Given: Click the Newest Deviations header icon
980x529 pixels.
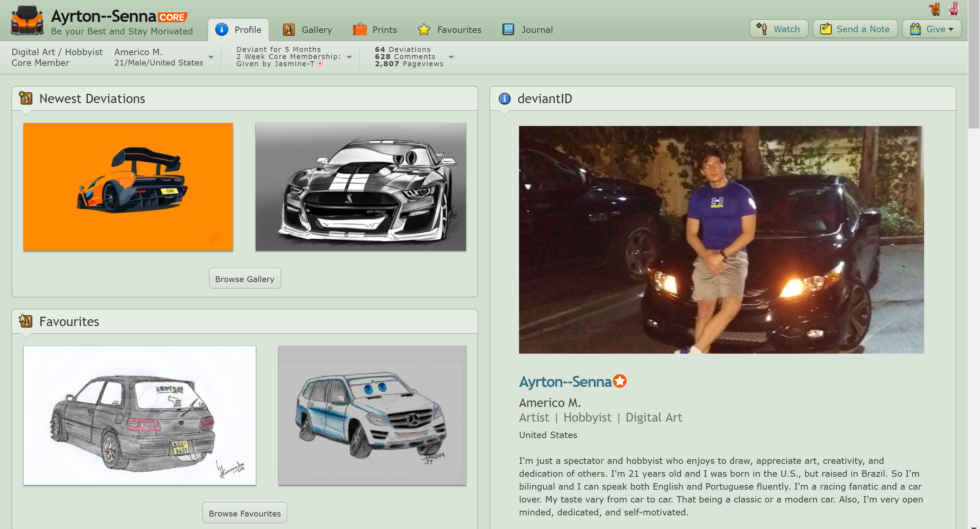Looking at the screenshot, I should pyautogui.click(x=25, y=98).
